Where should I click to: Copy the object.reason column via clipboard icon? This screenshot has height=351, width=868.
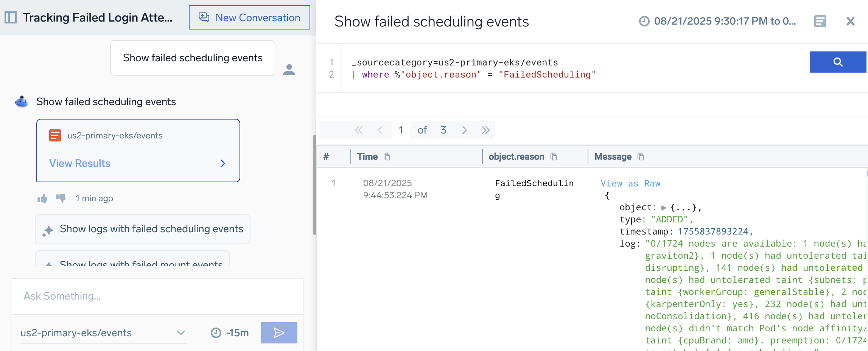[x=554, y=157]
